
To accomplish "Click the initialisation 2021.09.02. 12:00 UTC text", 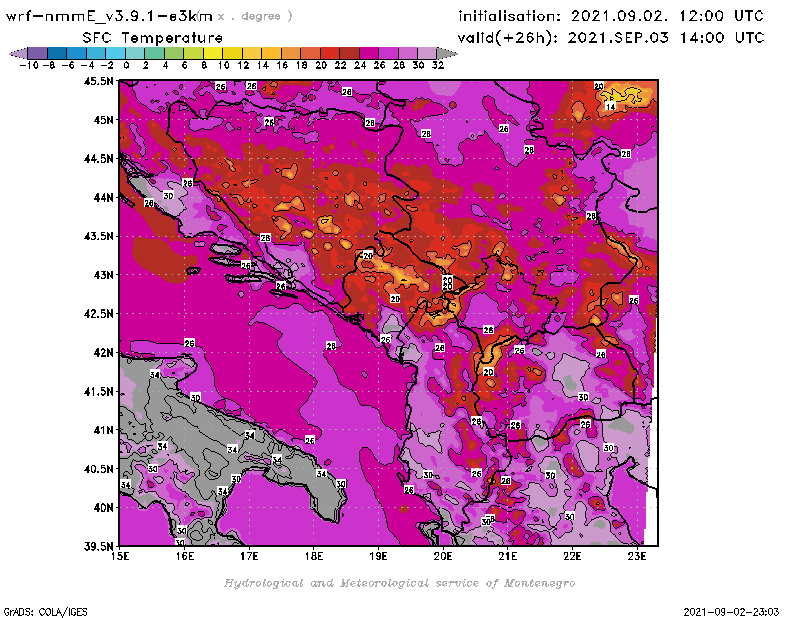I will click(x=611, y=16).
